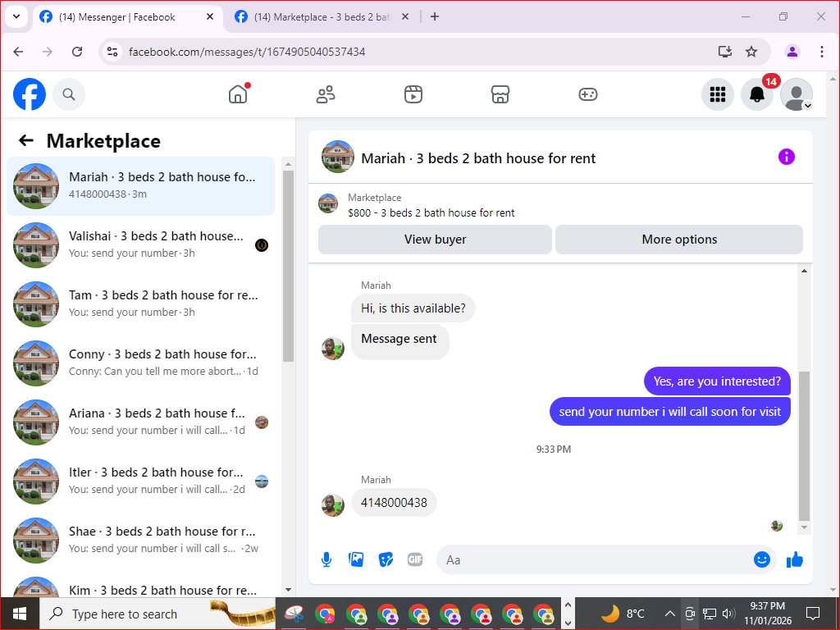Viewport: 840px width, 630px height.
Task: Open the Facebook logo home link
Action: coord(30,94)
